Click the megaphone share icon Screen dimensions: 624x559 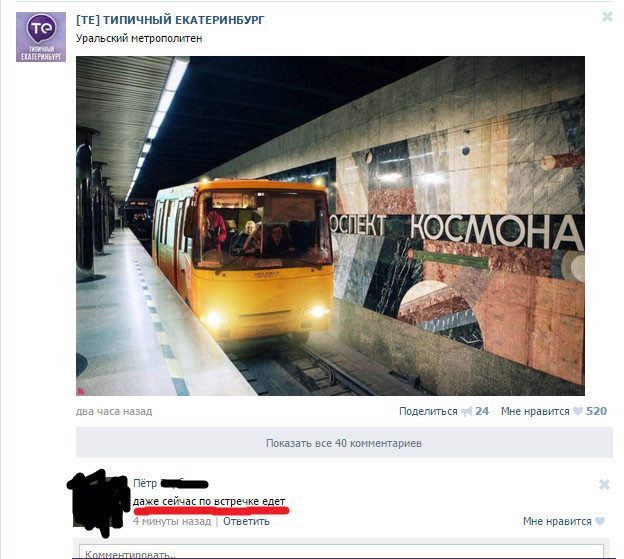(466, 411)
